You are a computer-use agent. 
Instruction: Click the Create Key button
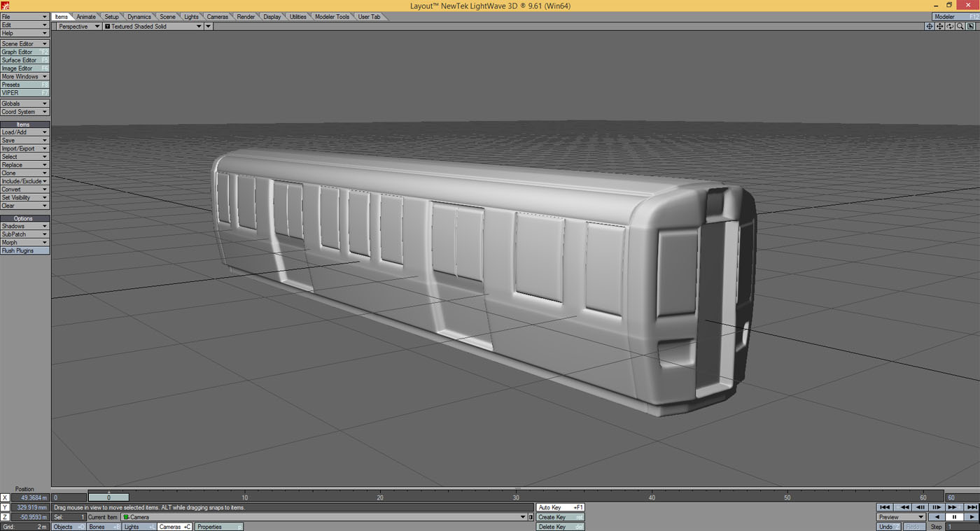click(x=560, y=517)
